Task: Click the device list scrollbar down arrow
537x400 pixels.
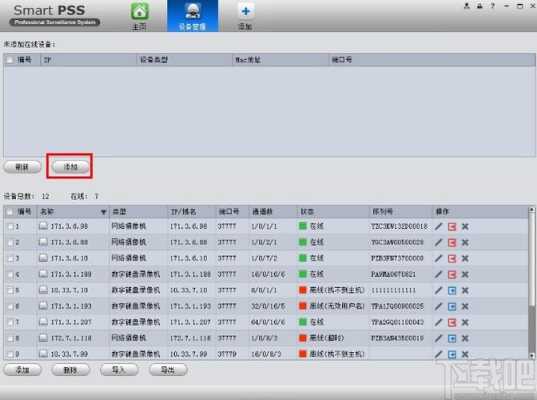Action: coord(532,356)
